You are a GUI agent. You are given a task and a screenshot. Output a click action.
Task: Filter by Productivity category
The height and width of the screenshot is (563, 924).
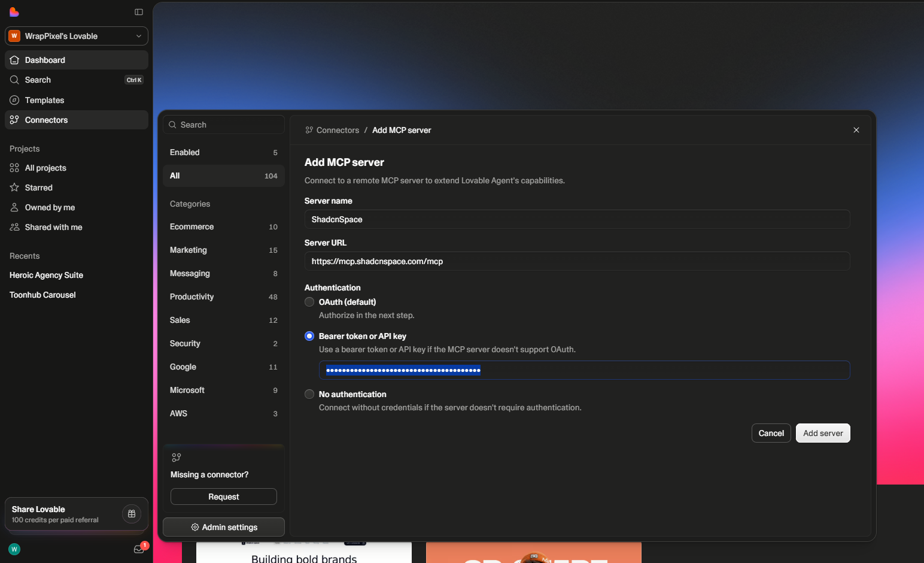[x=224, y=296]
